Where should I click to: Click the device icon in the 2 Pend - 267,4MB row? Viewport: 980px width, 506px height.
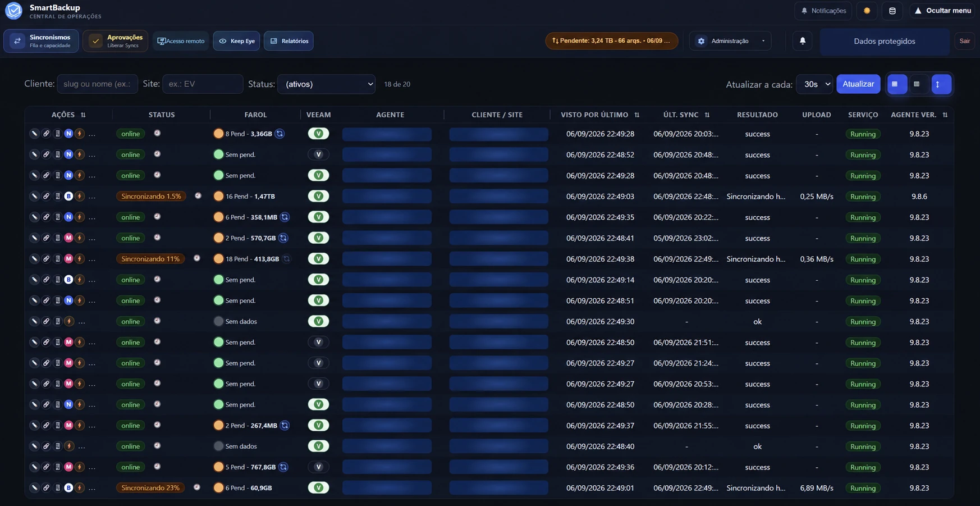(x=57, y=425)
